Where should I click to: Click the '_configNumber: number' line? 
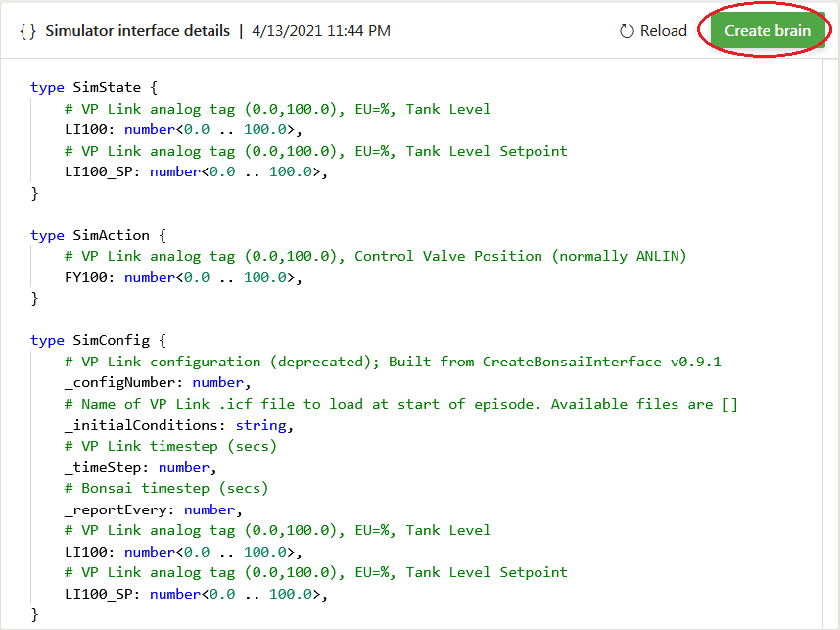click(x=158, y=382)
